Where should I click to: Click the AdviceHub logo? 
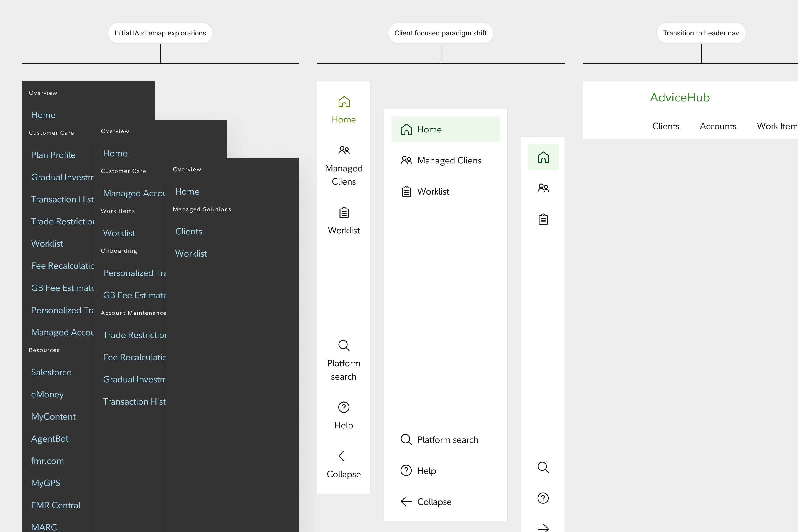pos(680,98)
